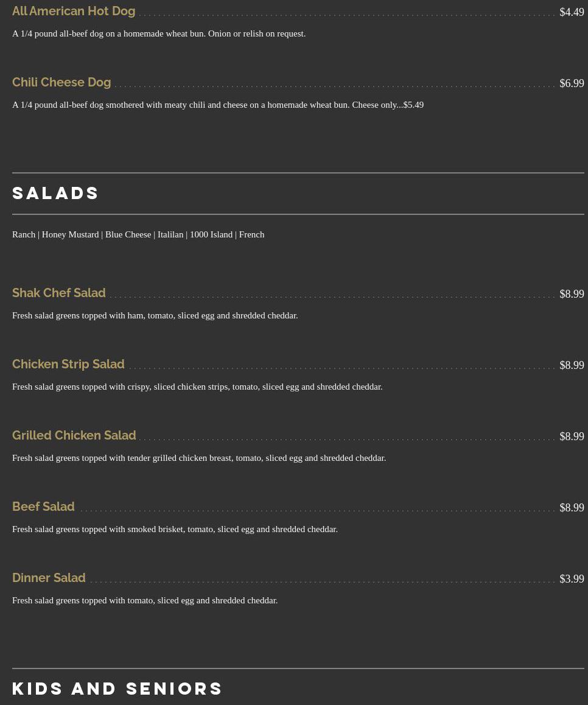Click the Chili Cheese Dog description text
Image resolution: width=588 pixels, height=705 pixels.
pos(217,105)
